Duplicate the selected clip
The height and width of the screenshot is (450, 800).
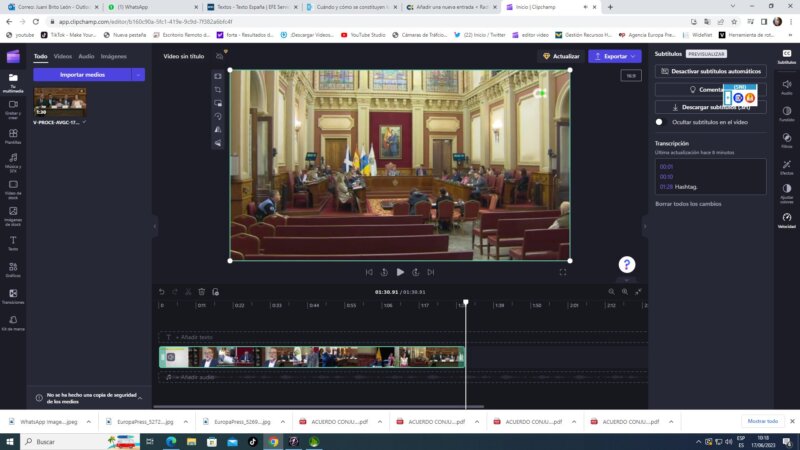pyautogui.click(x=215, y=292)
